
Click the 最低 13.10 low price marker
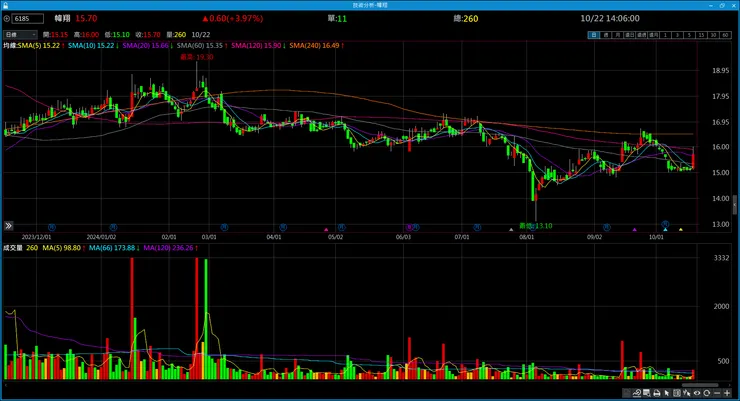536,226
